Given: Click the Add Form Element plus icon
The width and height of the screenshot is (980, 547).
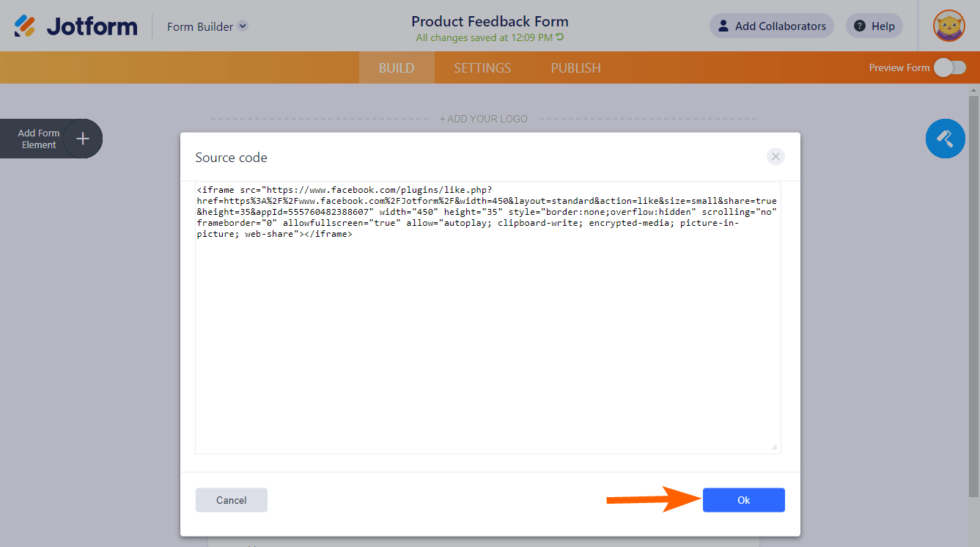Looking at the screenshot, I should click(x=83, y=139).
